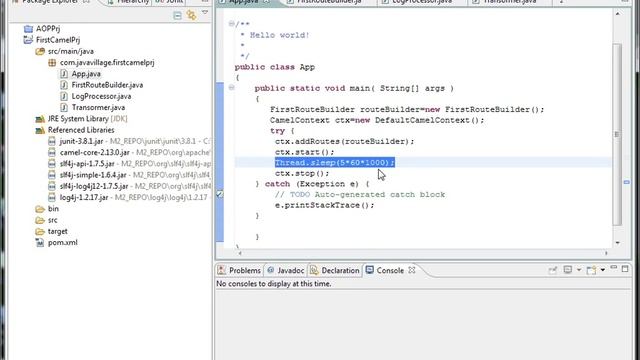The image size is (640, 360).
Task: Collapse the main method fold marker
Action: click(231, 87)
